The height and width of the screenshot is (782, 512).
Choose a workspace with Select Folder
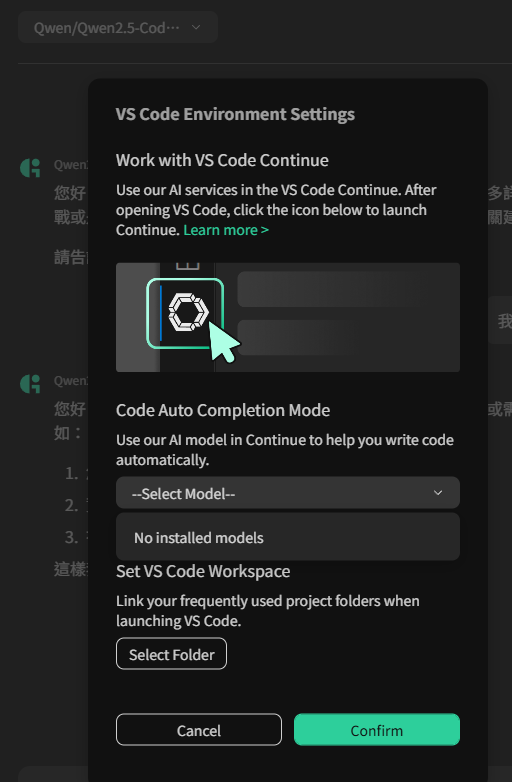171,654
